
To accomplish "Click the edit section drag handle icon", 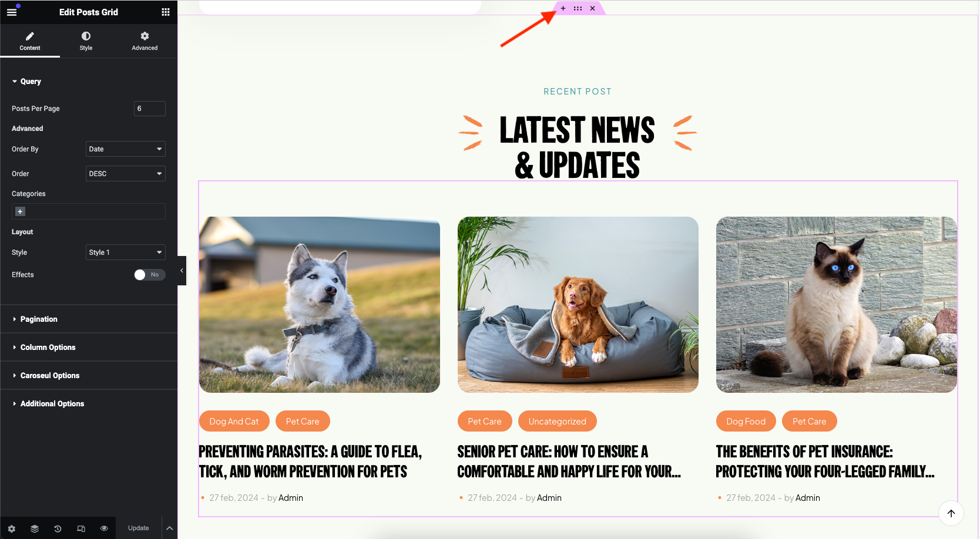I will pyautogui.click(x=578, y=8).
